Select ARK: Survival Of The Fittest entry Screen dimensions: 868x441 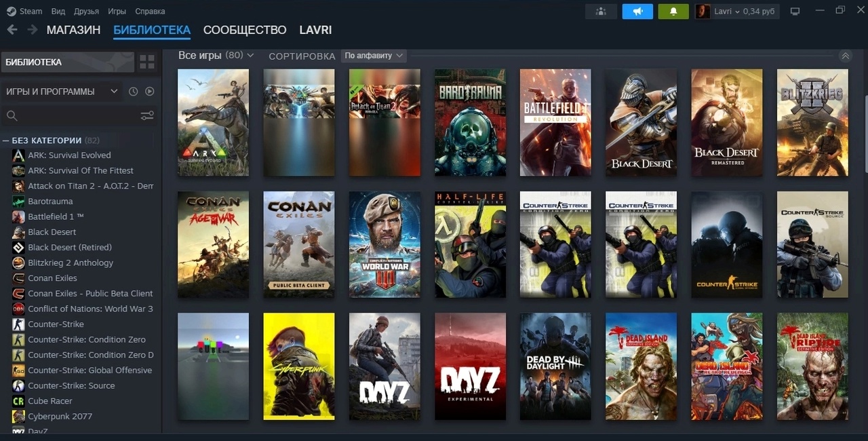click(x=81, y=171)
